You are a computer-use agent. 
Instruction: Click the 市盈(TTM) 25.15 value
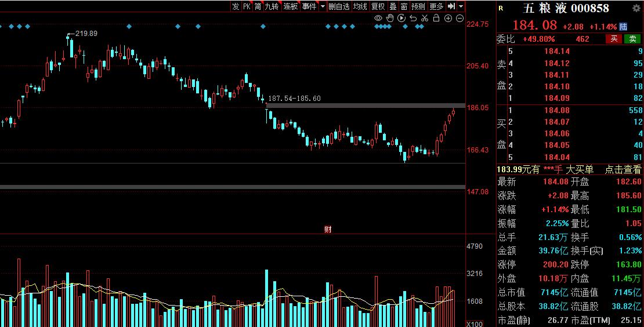point(632,320)
